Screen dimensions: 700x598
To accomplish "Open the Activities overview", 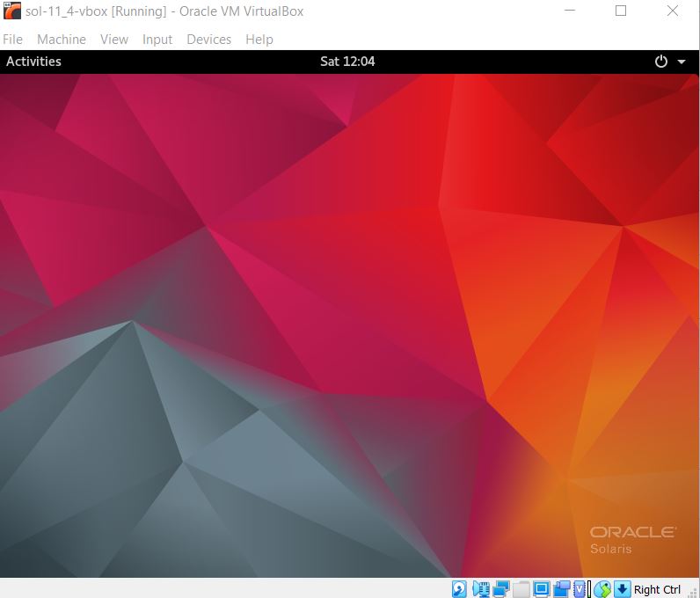I will pos(33,62).
